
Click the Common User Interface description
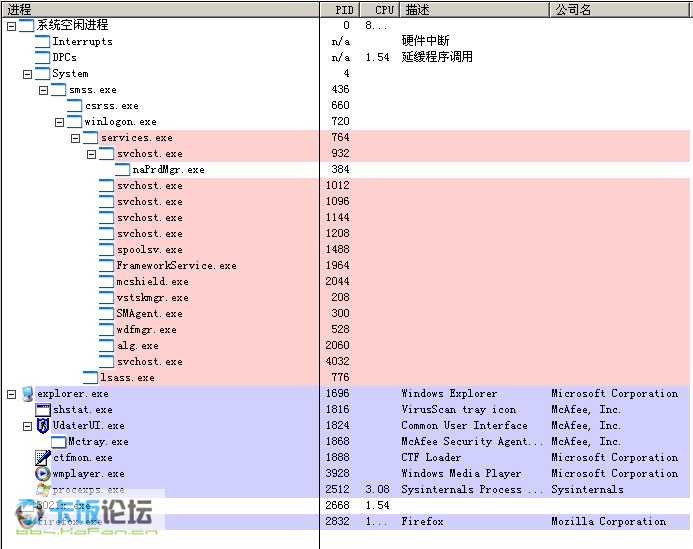(464, 425)
